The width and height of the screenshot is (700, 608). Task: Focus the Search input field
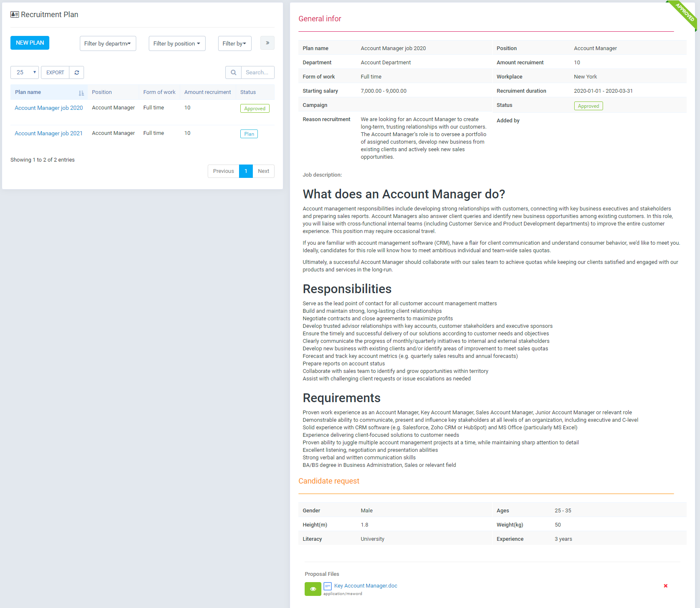(257, 73)
